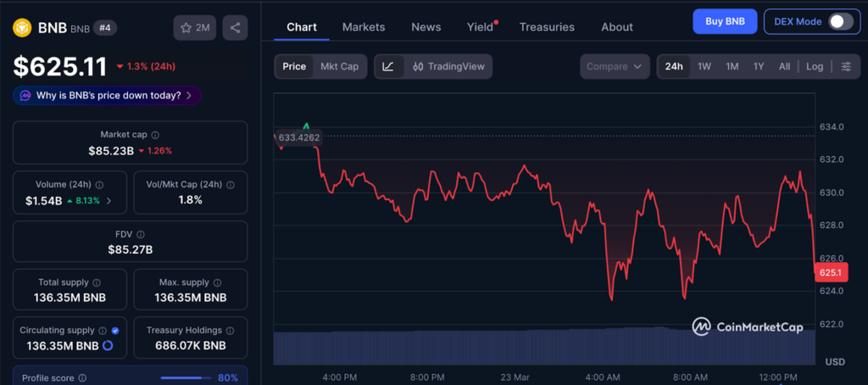Click the BNB coin logo
The width and height of the screenshot is (868, 385).
coord(21,28)
